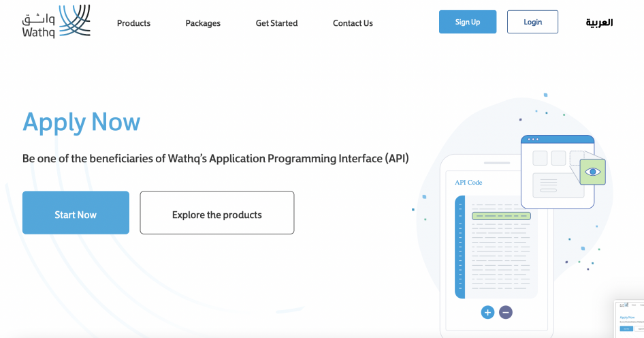
Task: Click Explore the products button
Action: (217, 213)
